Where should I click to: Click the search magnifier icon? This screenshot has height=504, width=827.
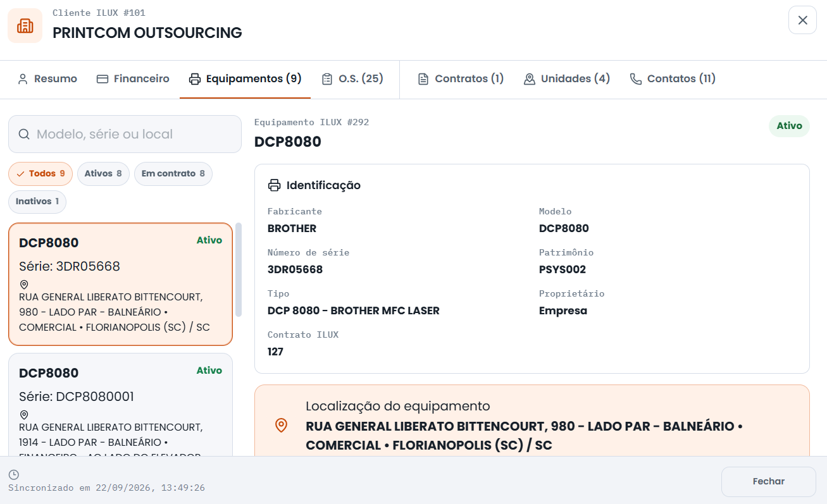point(24,134)
